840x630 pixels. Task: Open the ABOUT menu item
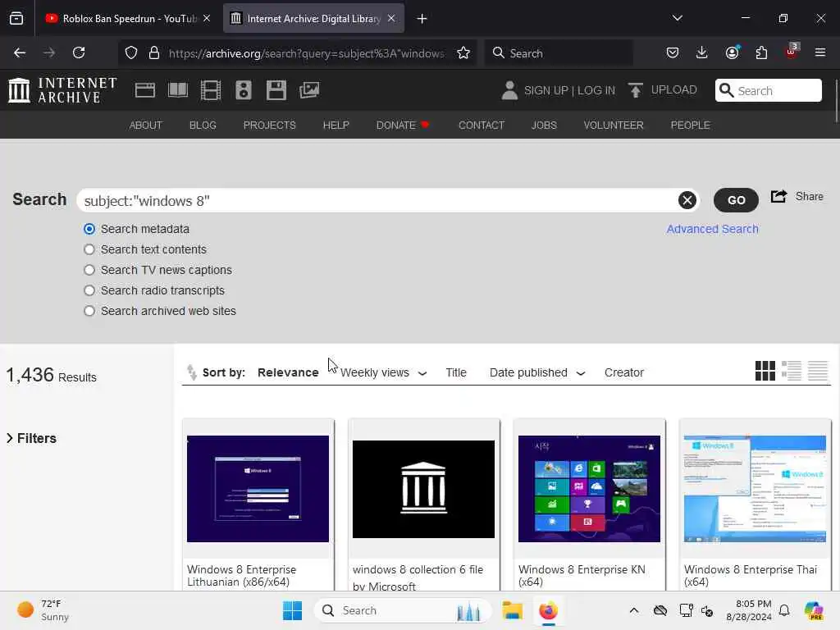tap(146, 125)
